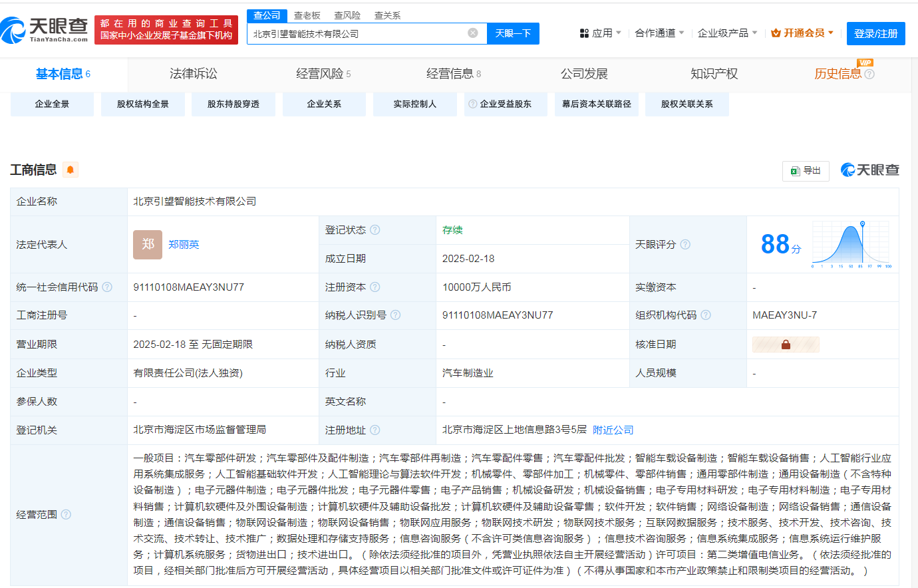Image resolution: width=918 pixels, height=588 pixels.
Task: Click the 郑 avatar of legal representative
Action: click(x=148, y=245)
